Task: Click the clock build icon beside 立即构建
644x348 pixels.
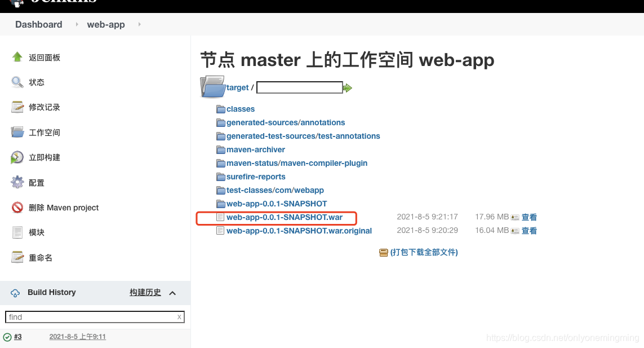Action: tap(17, 157)
